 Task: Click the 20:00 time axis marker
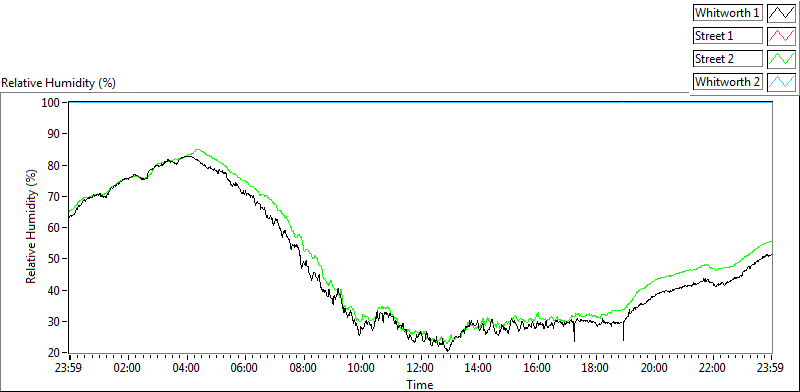click(x=655, y=368)
